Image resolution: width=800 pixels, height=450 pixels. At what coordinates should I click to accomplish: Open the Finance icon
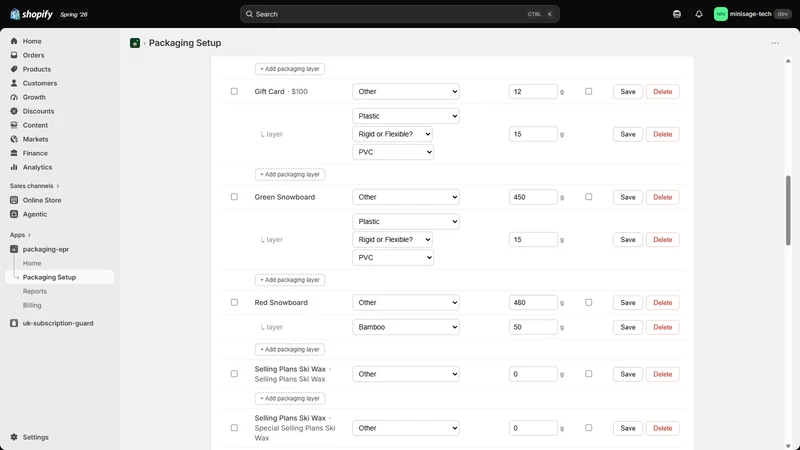(x=14, y=153)
